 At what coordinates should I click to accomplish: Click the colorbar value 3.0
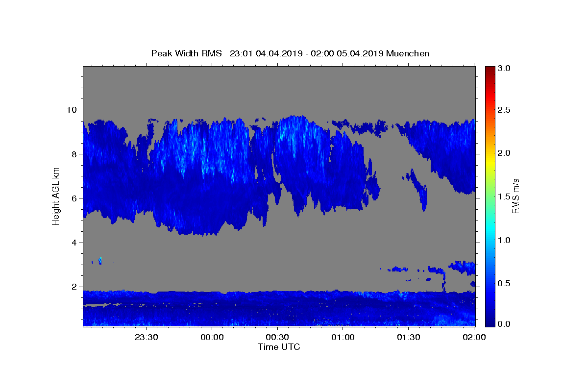click(504, 69)
